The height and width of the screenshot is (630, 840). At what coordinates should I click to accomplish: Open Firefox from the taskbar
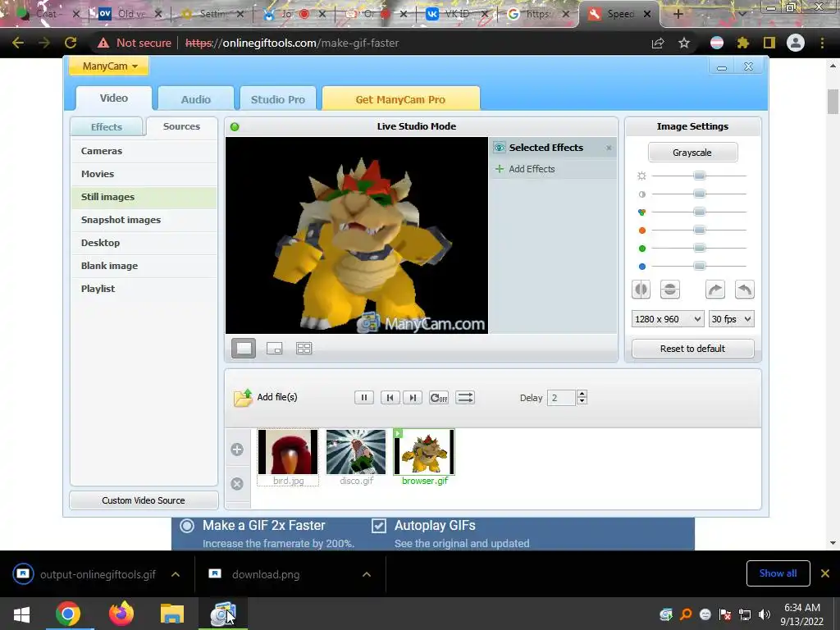pyautogui.click(x=121, y=614)
